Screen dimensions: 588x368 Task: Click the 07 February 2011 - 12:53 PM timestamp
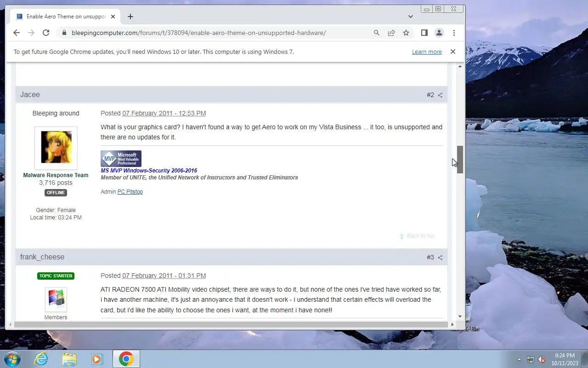164,113
